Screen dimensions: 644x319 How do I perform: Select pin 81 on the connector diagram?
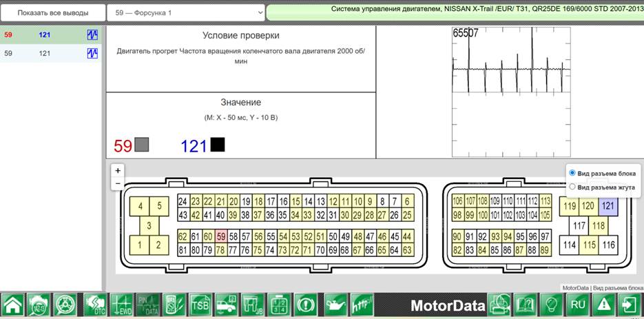pos(183,249)
